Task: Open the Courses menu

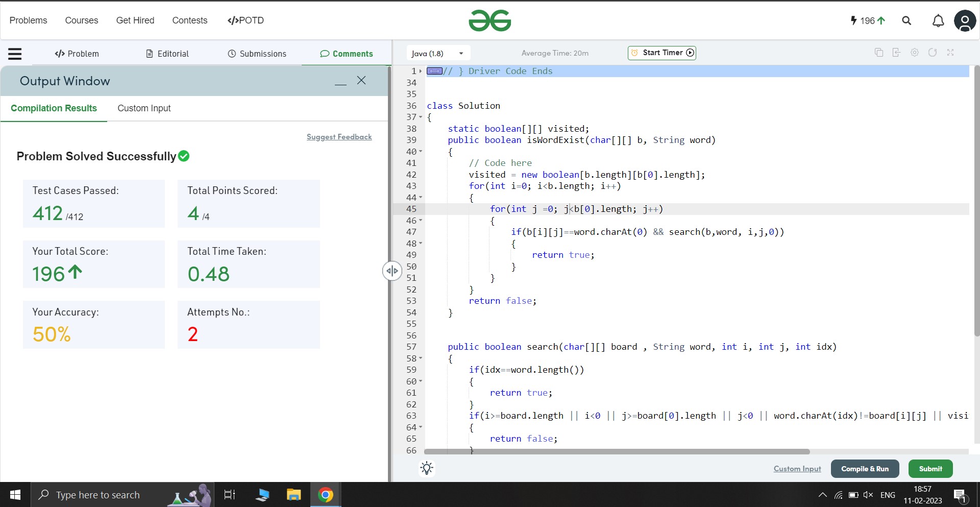Action: click(x=82, y=20)
